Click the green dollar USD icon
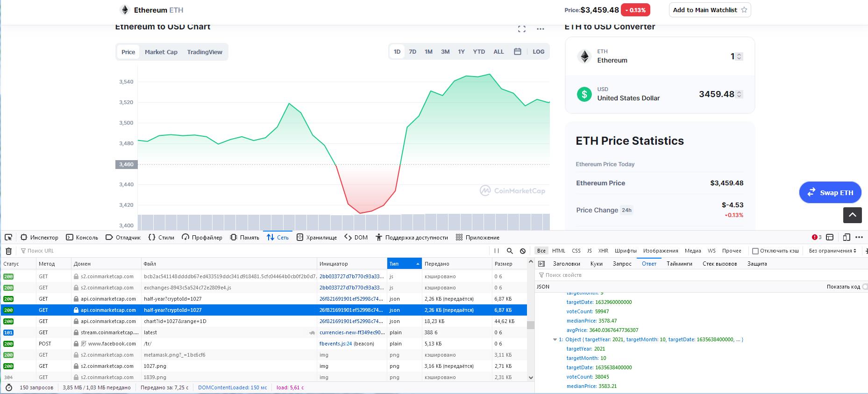868x394 pixels. (x=584, y=94)
